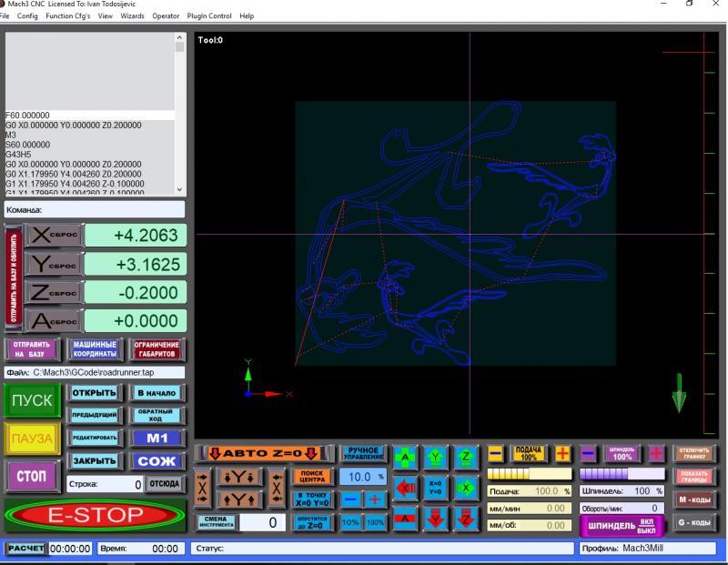Click the G-code list scrollbar down arrow
Screen dimensions: 728x565
(179, 188)
